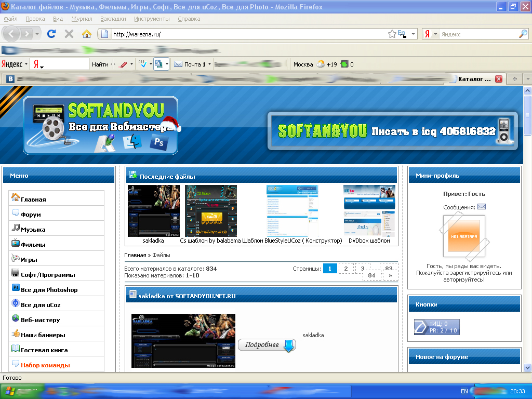The width and height of the screenshot is (532, 399).
Task: Open the spell check dropdown arrow
Action: [151, 64]
